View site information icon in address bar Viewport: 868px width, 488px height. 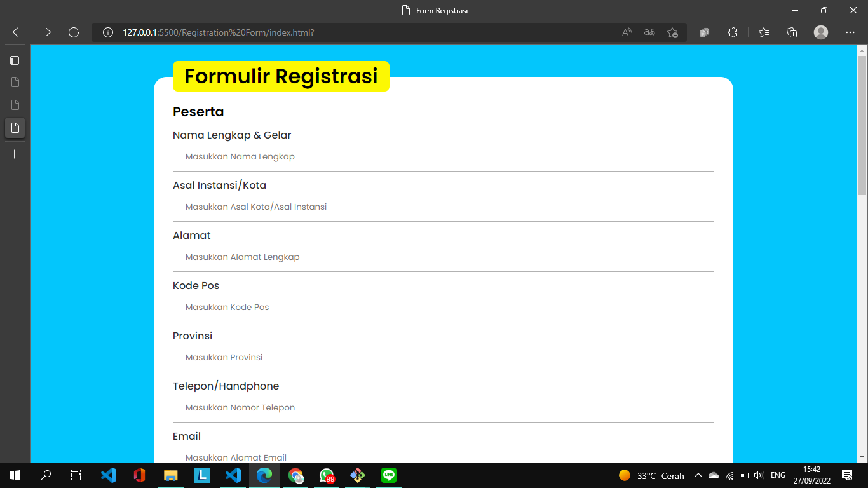(x=108, y=32)
